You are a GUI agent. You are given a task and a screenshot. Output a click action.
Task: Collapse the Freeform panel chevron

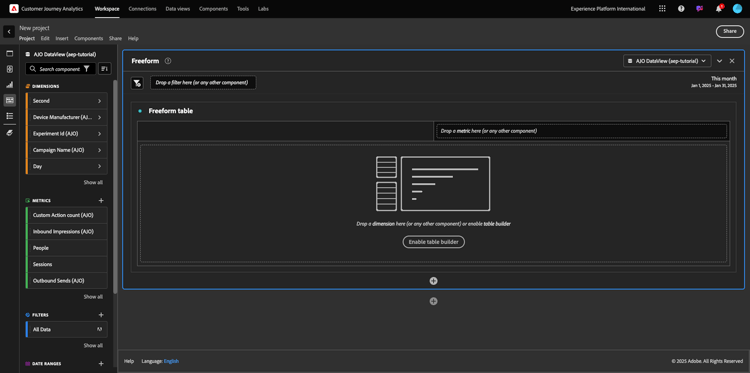point(719,61)
